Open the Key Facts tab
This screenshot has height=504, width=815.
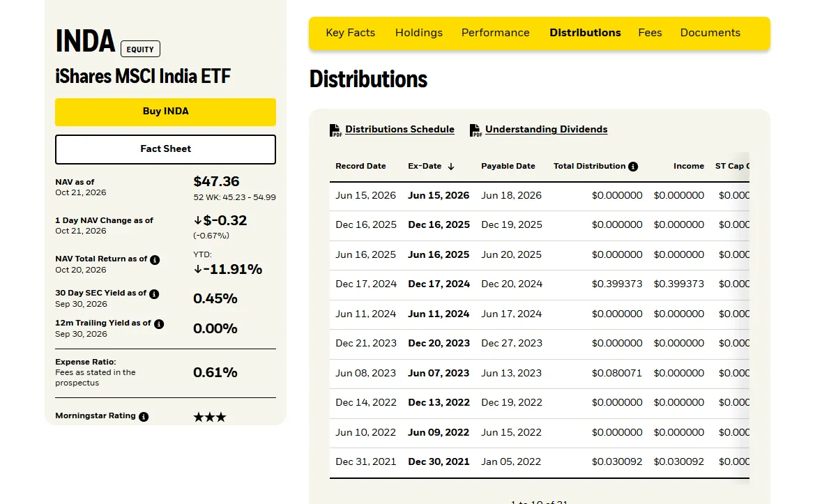(350, 33)
